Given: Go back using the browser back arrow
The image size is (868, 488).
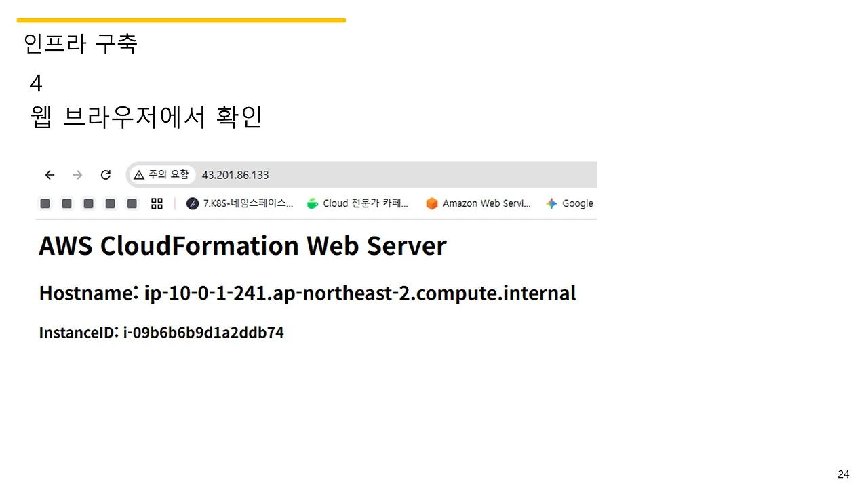Looking at the screenshot, I should (50, 175).
